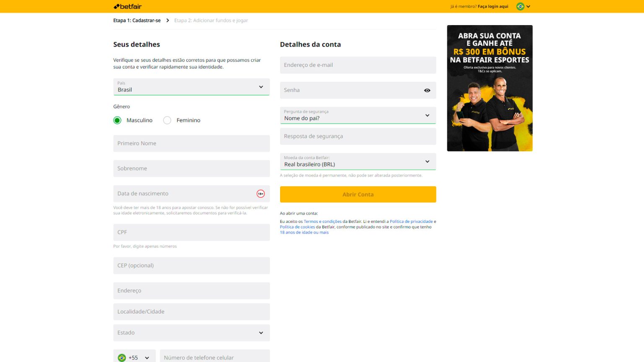The width and height of the screenshot is (644, 362).
Task: Expand the +55 phone country code chevron
Action: coord(147,358)
